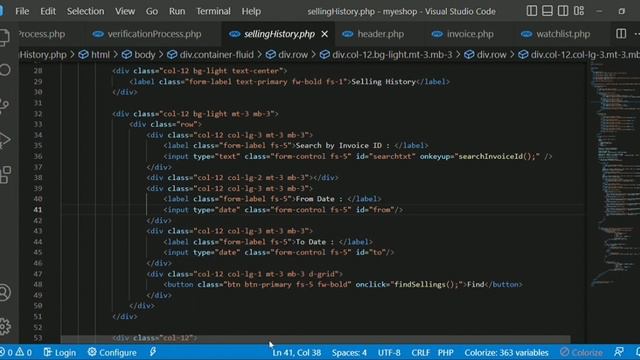Change language mode via PHP
Screen dimensions: 640x360
[x=446, y=352]
